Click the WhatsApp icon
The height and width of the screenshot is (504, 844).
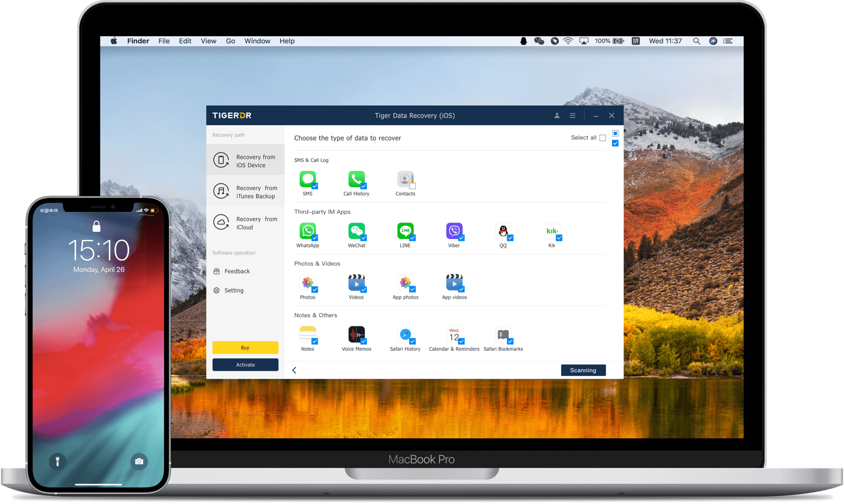(x=308, y=231)
